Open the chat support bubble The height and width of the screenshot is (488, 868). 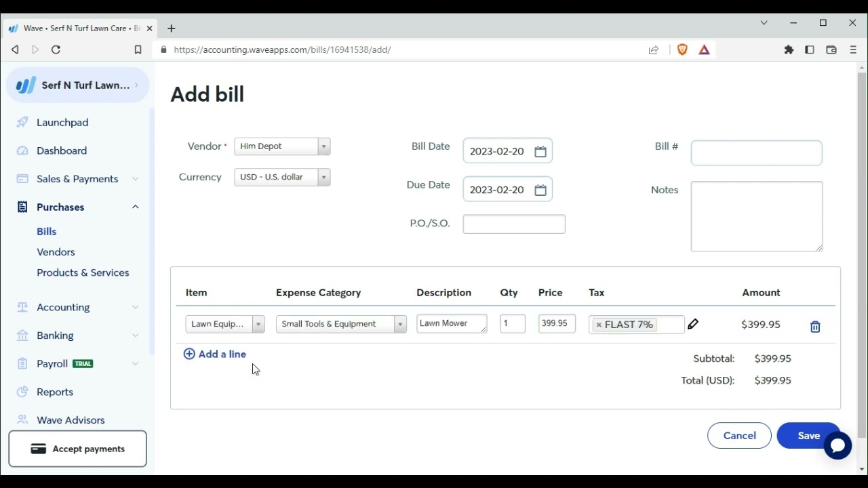[837, 445]
